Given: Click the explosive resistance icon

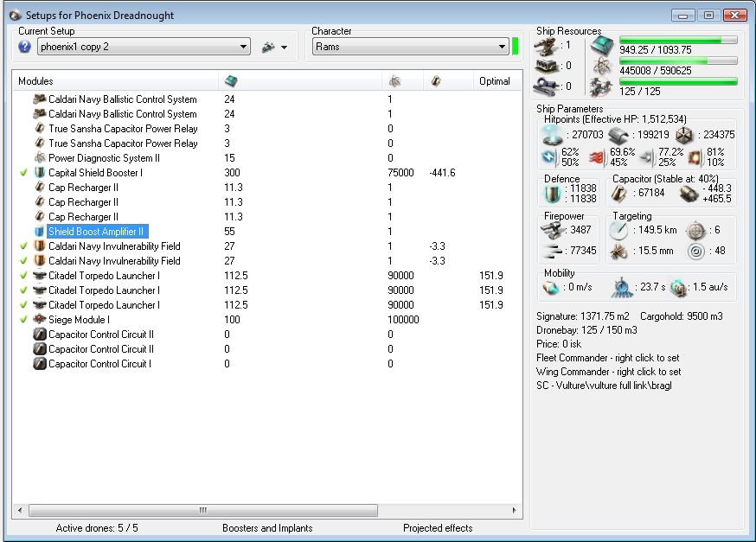Looking at the screenshot, I should point(695,157).
